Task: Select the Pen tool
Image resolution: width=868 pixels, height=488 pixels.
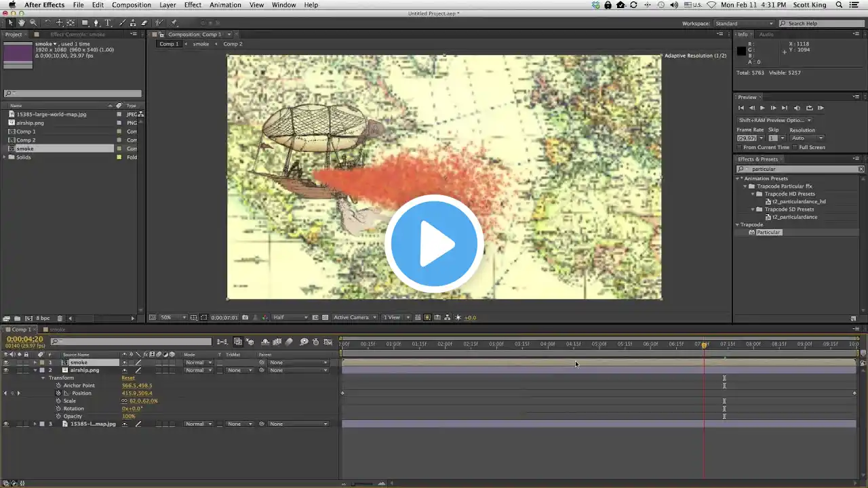Action: [x=96, y=23]
